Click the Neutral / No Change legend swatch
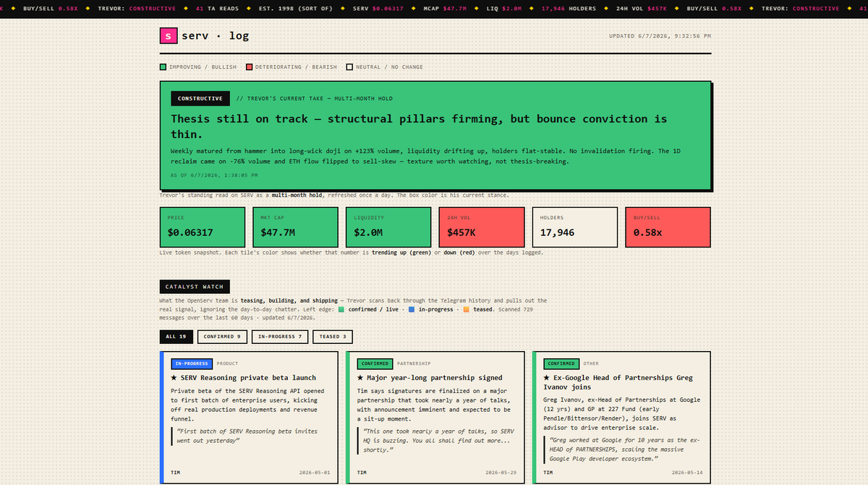The width and height of the screenshot is (868, 485). coord(349,67)
